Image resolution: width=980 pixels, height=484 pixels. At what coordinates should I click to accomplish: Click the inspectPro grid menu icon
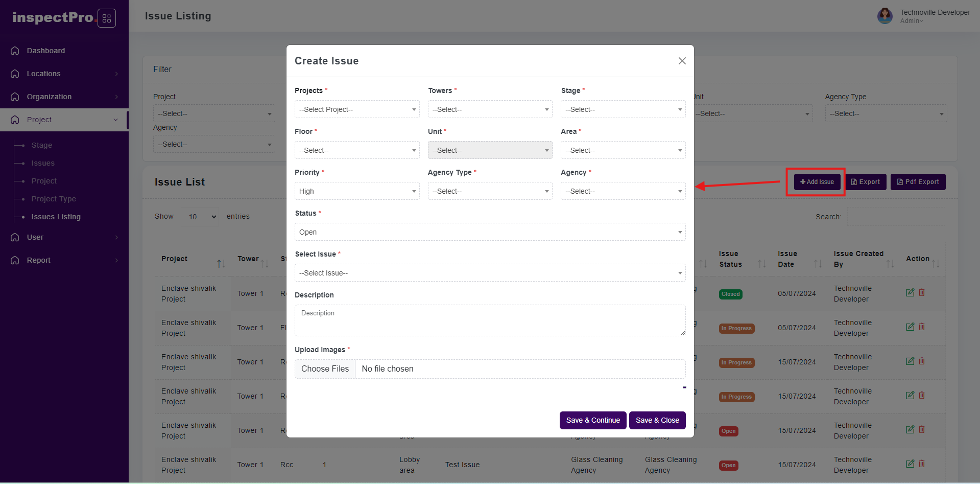(106, 18)
